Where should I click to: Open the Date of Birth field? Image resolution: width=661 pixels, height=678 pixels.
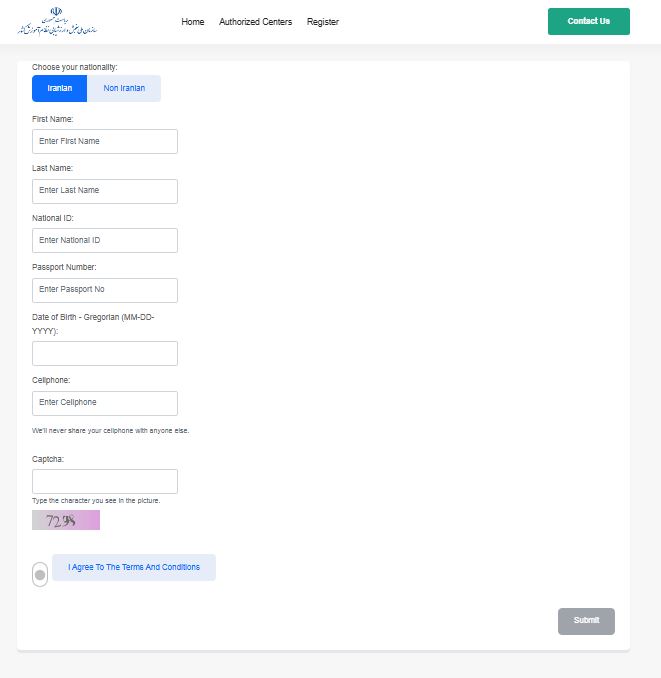click(x=105, y=353)
